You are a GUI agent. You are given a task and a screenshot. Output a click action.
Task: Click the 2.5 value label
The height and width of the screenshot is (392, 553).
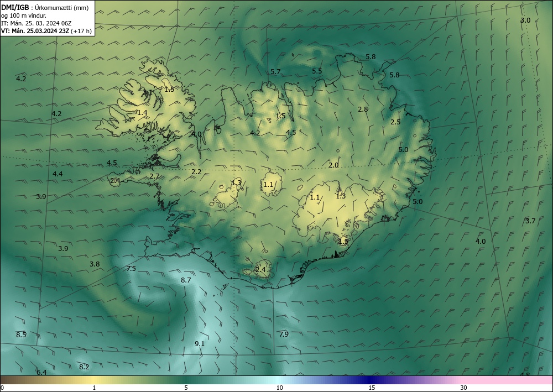(x=396, y=122)
